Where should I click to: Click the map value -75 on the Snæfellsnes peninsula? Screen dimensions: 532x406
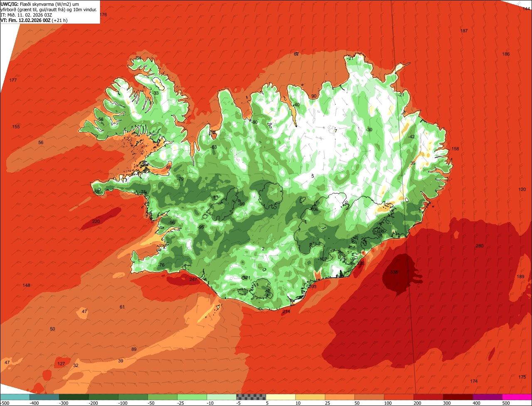pos(143,192)
